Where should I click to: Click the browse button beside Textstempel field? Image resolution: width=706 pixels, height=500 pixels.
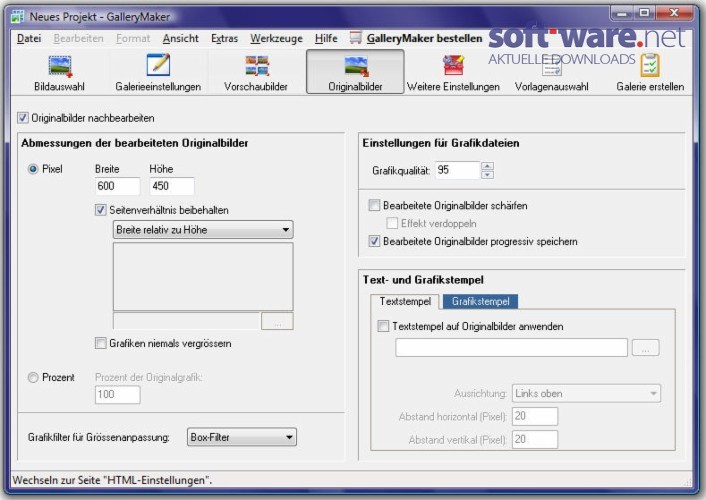(x=646, y=348)
